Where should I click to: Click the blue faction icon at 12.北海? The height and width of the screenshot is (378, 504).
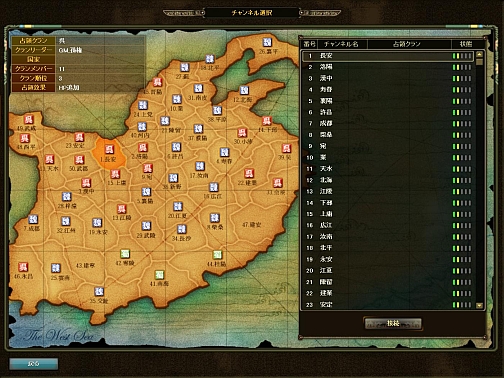244,90
